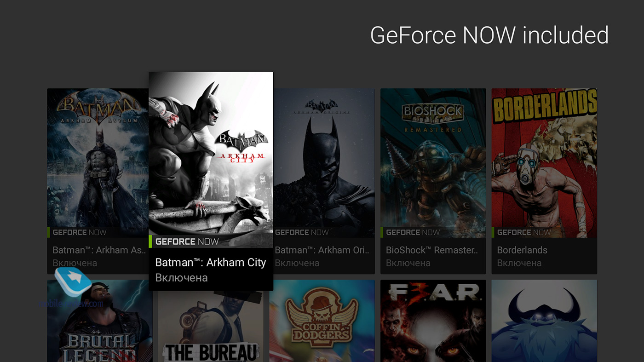Click GeForce NOW badge on Arkham Origins card
644x362 pixels.
(301, 232)
